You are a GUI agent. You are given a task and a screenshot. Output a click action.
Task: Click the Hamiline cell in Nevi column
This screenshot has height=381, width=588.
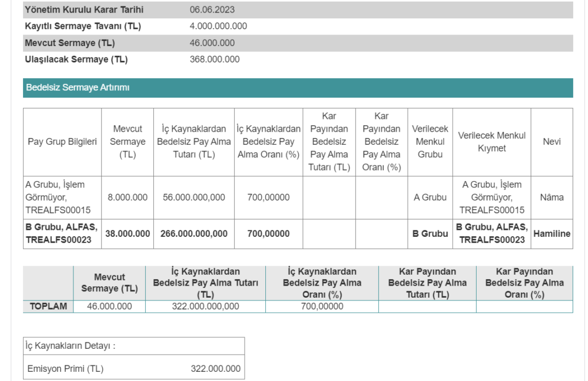click(x=551, y=234)
